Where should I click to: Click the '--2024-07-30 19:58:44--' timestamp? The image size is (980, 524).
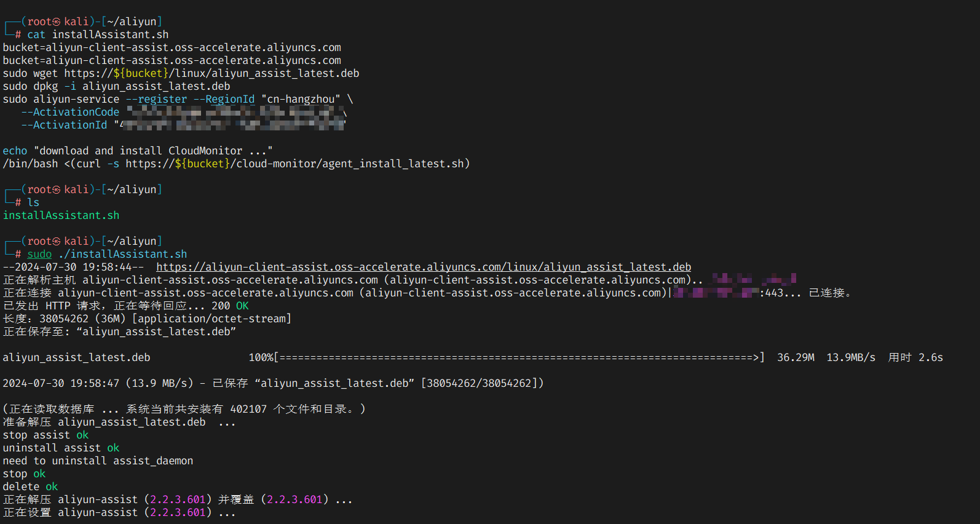click(x=74, y=267)
